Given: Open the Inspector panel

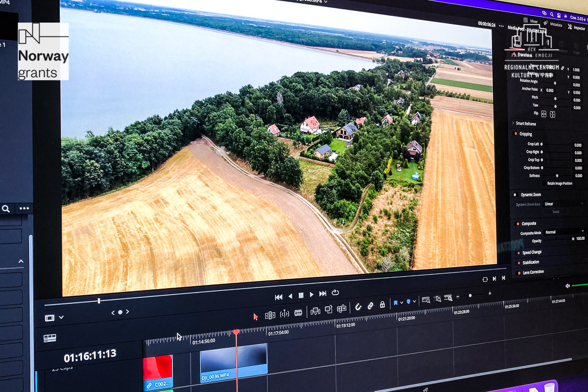Looking at the screenshot, I should (x=576, y=27).
